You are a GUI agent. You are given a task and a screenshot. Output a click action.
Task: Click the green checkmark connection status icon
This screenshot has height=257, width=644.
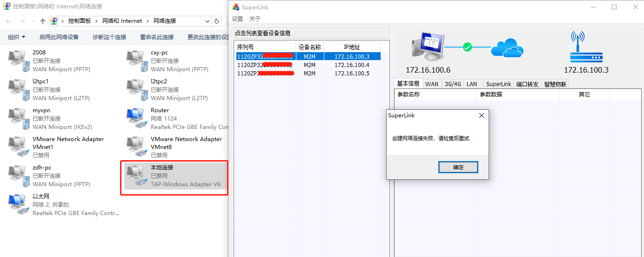pos(467,47)
